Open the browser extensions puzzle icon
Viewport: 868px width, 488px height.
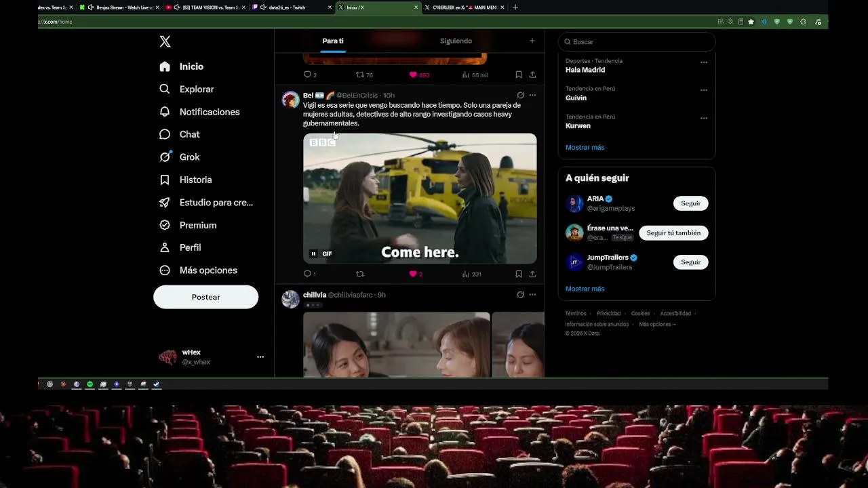pos(803,22)
